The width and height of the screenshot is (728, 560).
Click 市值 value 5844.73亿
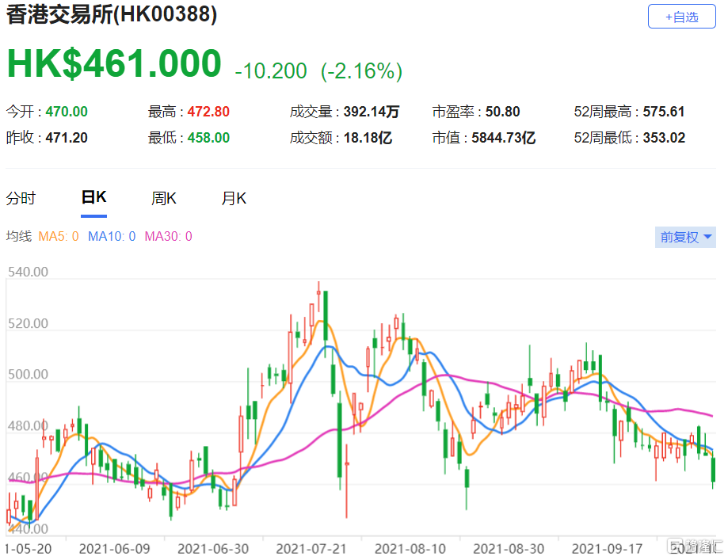(504, 138)
